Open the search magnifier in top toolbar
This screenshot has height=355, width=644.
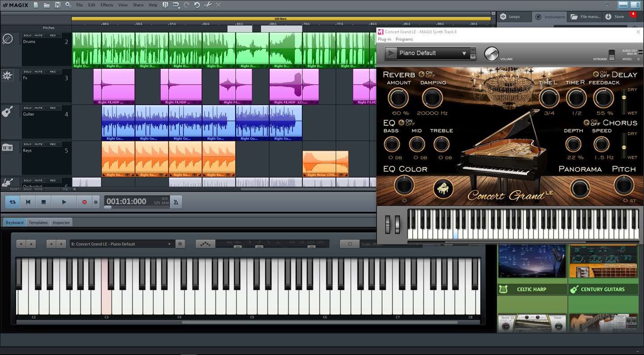[68, 5]
